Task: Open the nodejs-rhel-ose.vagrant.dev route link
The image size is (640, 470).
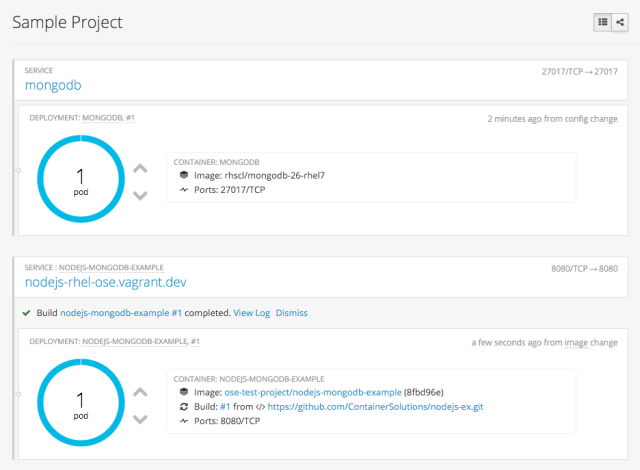Action: [106, 282]
